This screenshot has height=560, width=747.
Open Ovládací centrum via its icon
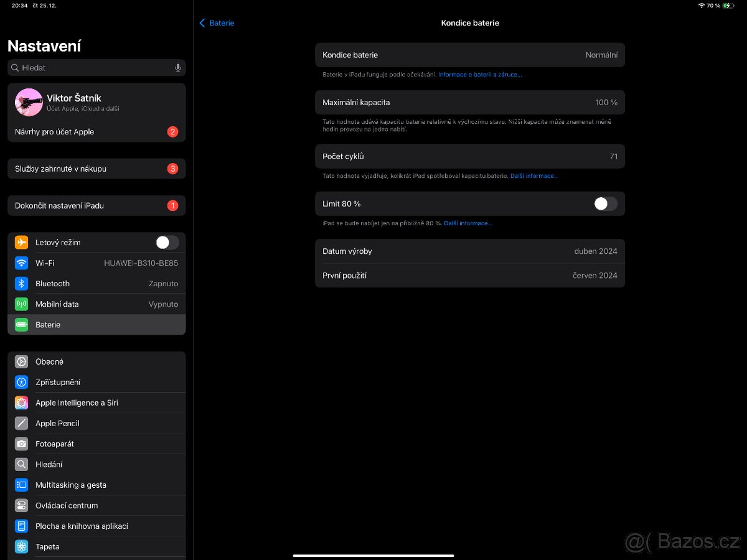(x=21, y=505)
